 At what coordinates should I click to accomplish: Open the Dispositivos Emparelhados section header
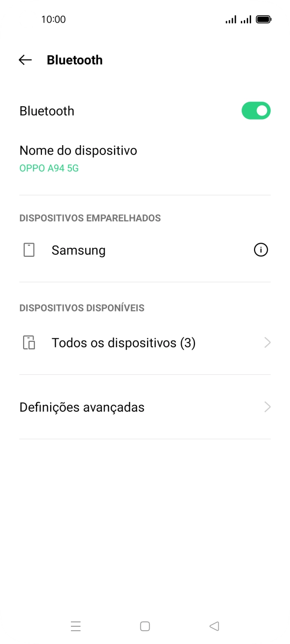90,218
